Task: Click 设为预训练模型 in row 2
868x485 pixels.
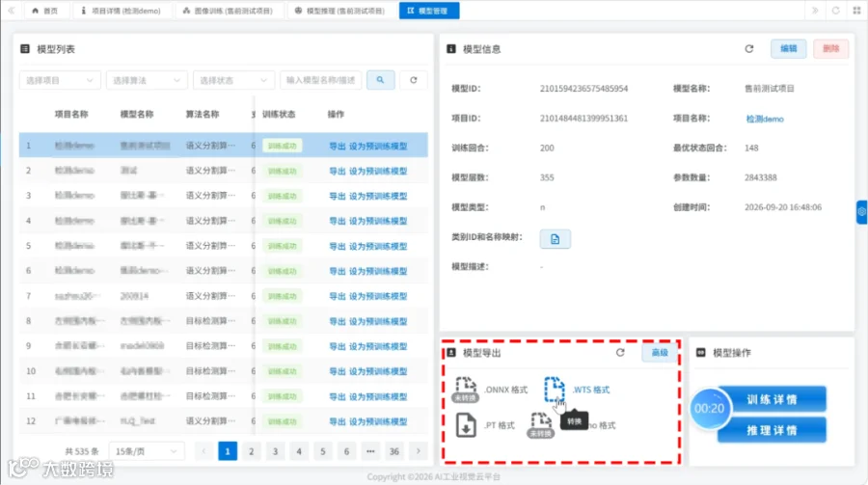Action: tap(378, 171)
